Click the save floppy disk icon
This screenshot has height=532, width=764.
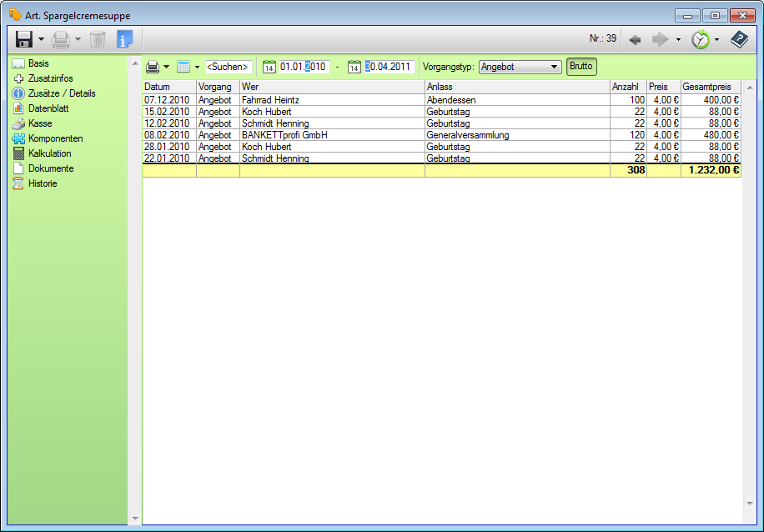coord(24,39)
